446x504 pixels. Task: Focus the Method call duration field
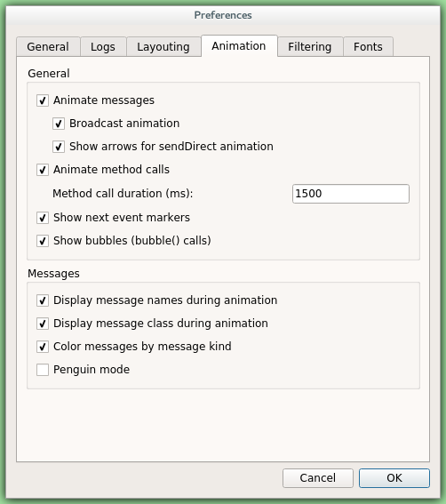[x=351, y=194]
